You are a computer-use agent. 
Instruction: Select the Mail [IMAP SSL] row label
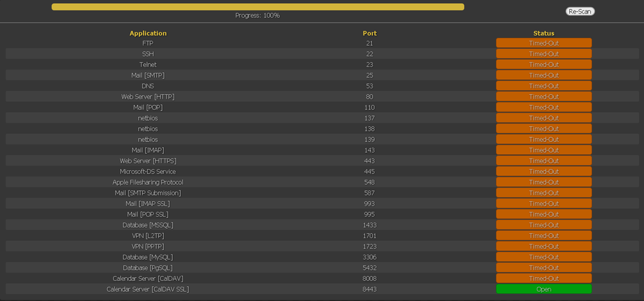[148, 204]
